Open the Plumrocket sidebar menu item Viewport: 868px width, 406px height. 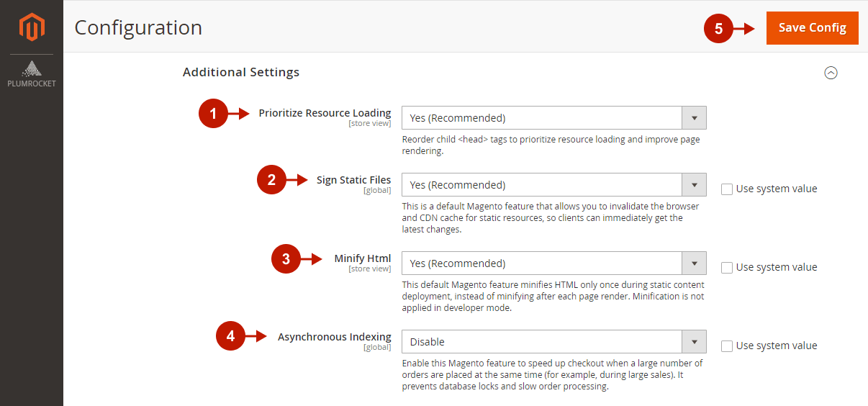(x=32, y=74)
